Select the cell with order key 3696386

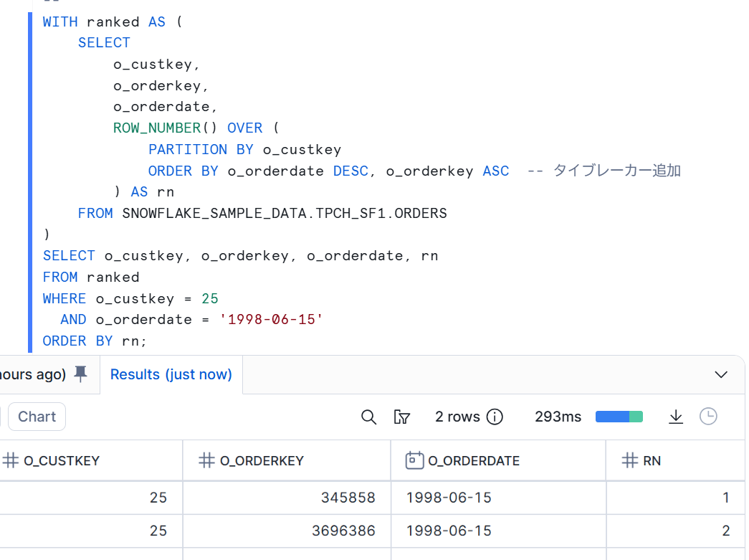pos(343,531)
